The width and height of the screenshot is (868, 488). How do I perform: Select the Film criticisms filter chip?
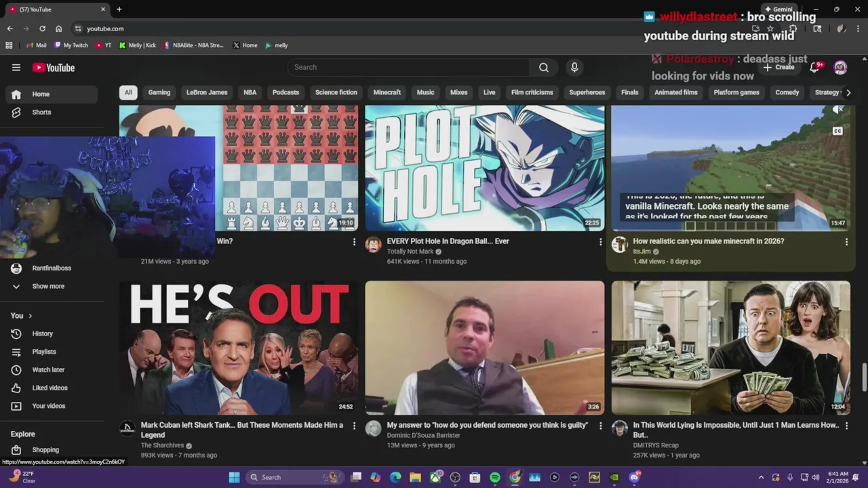(532, 92)
